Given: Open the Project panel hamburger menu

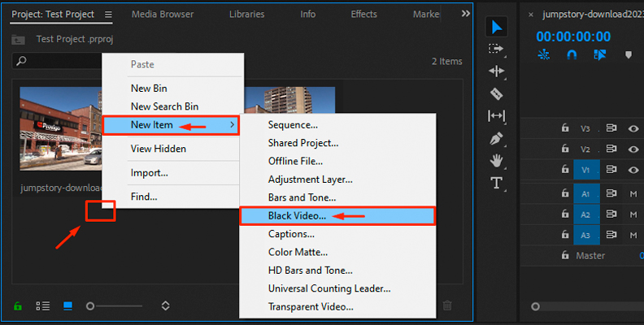Looking at the screenshot, I should [109, 15].
